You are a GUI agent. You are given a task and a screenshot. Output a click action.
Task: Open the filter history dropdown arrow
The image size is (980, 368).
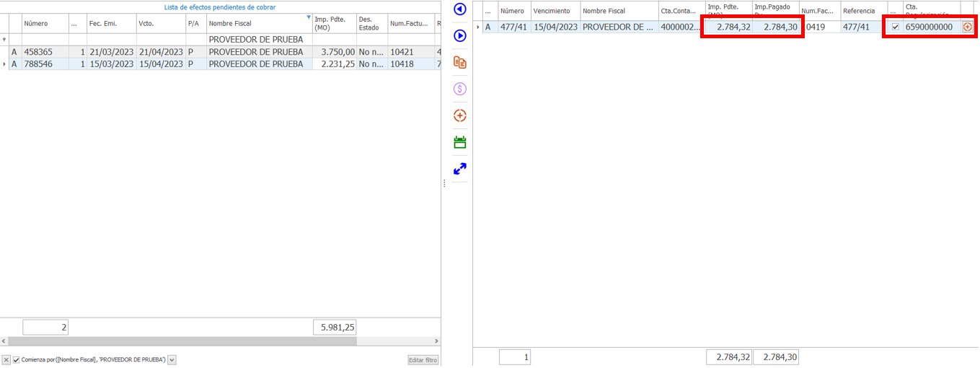[x=172, y=359]
